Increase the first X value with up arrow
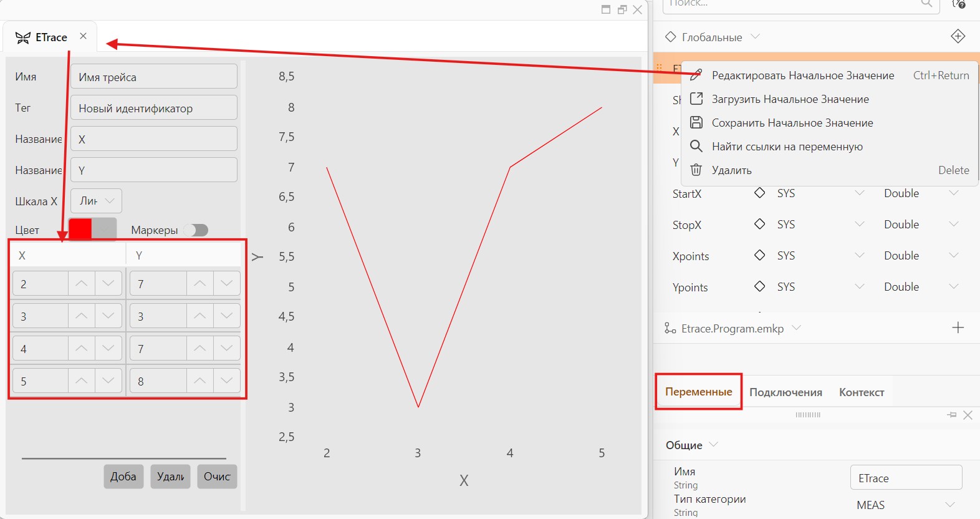The image size is (980, 519). 81,283
